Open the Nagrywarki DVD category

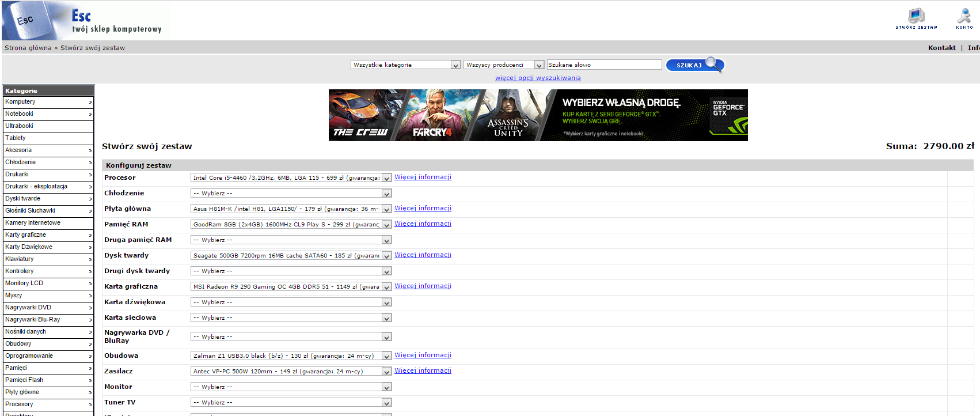point(48,308)
